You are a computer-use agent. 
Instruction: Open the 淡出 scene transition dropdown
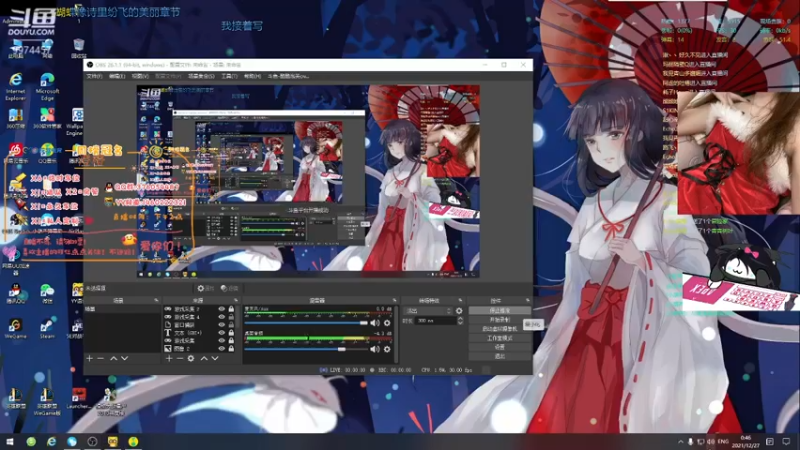point(428,311)
